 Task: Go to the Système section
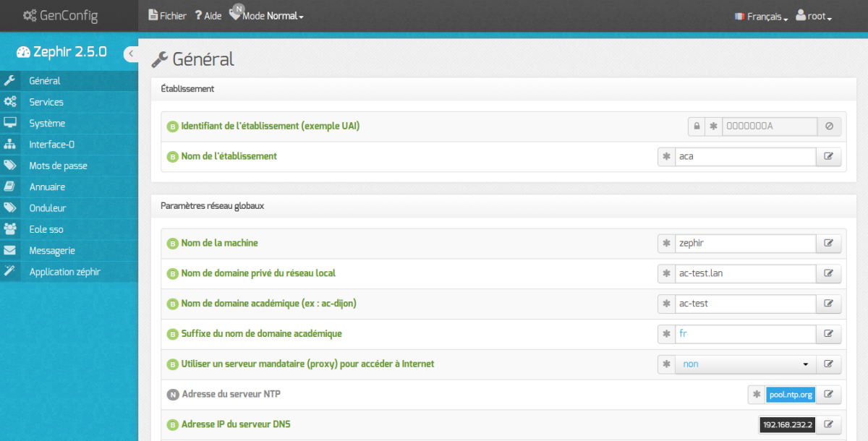[x=69, y=123]
